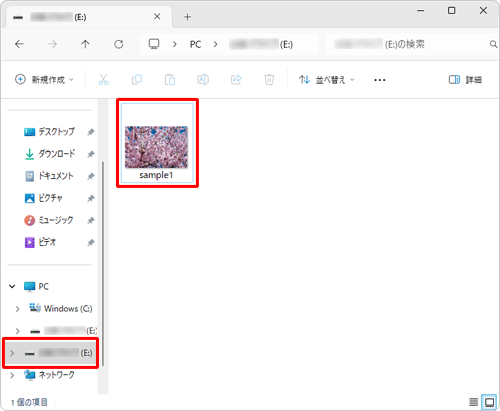Click chevron after monitor icon in address bar

(x=174, y=44)
